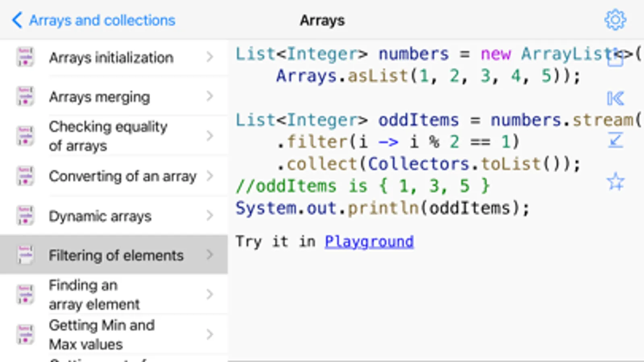Open the Playground link

point(369,242)
